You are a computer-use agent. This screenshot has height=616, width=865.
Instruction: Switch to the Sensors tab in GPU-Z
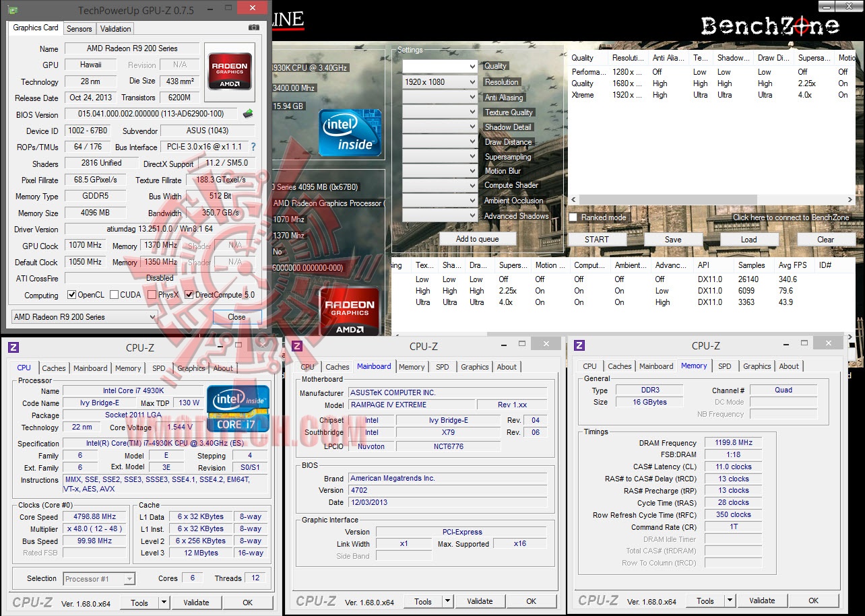pos(79,29)
